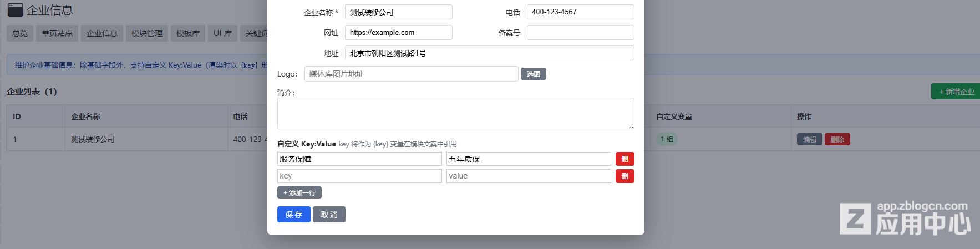The height and width of the screenshot is (249, 980).
Task: Click the 网址 field showing https://example.com
Action: tap(399, 33)
